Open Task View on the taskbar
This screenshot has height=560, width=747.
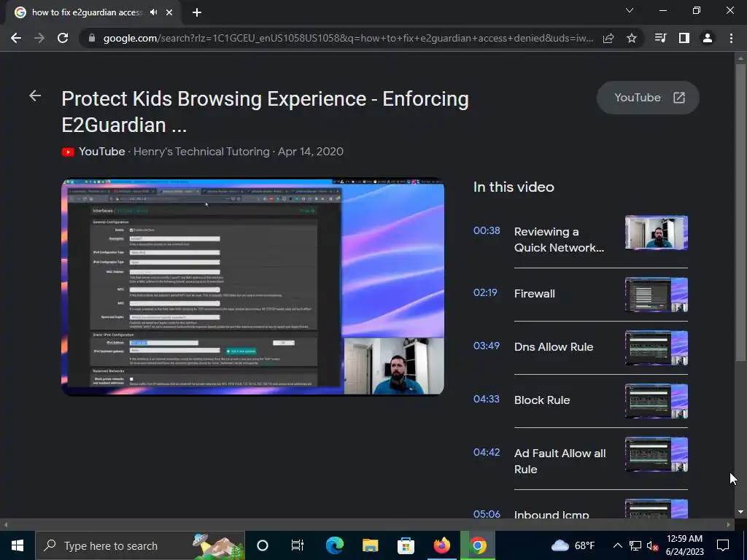[x=298, y=545]
